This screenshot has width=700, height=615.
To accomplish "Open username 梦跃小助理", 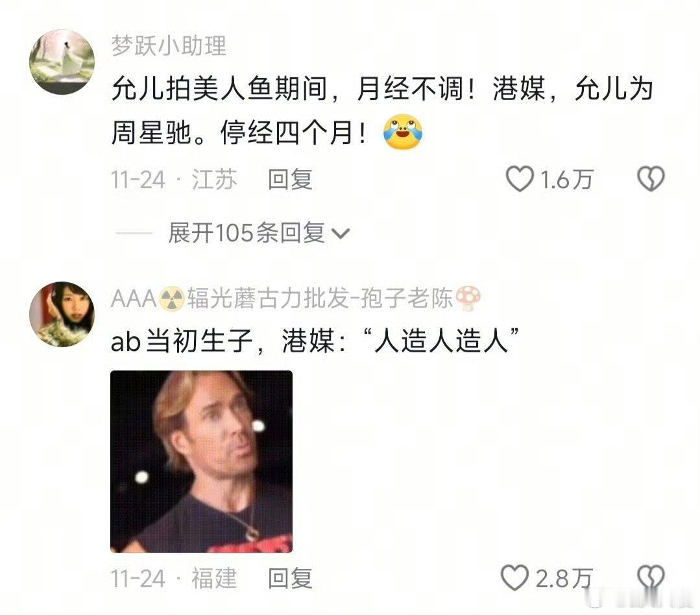I will click(169, 46).
